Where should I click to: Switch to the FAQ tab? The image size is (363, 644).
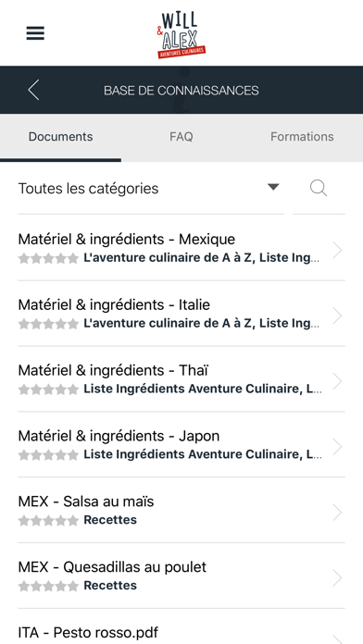point(181,137)
